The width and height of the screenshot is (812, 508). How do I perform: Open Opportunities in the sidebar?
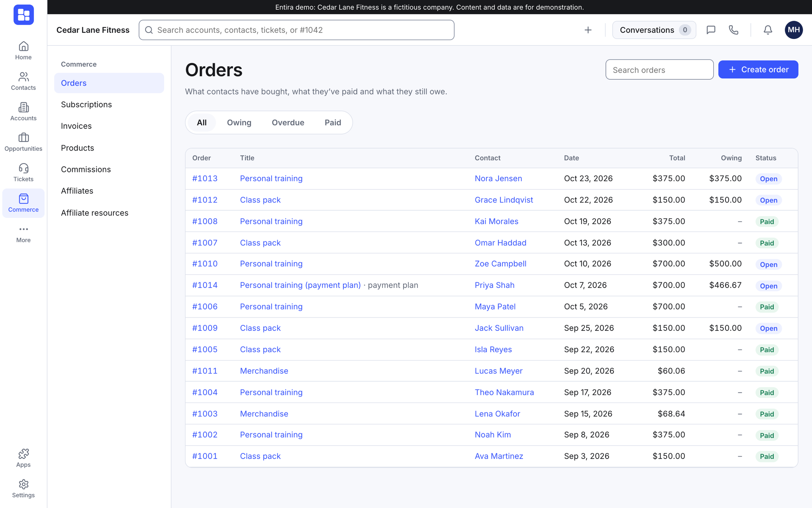23,142
